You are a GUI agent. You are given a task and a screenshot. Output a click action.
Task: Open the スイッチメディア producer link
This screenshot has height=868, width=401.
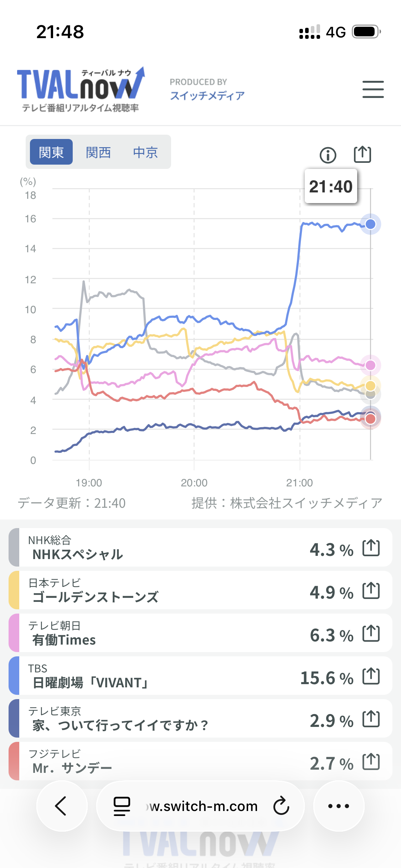pos(207,95)
